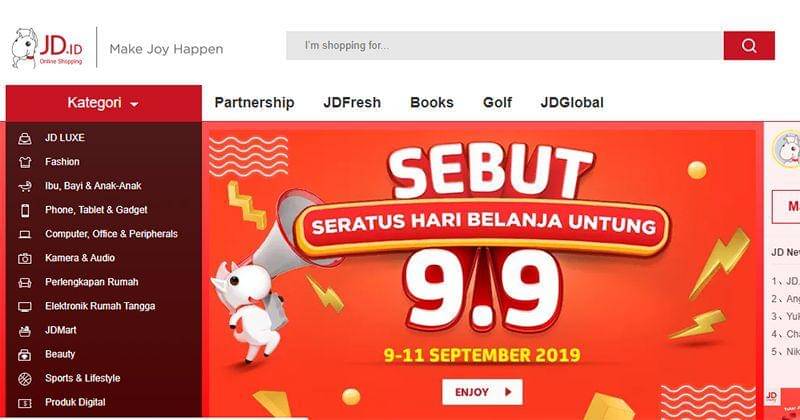Expand the Kategori dropdown

click(104, 103)
